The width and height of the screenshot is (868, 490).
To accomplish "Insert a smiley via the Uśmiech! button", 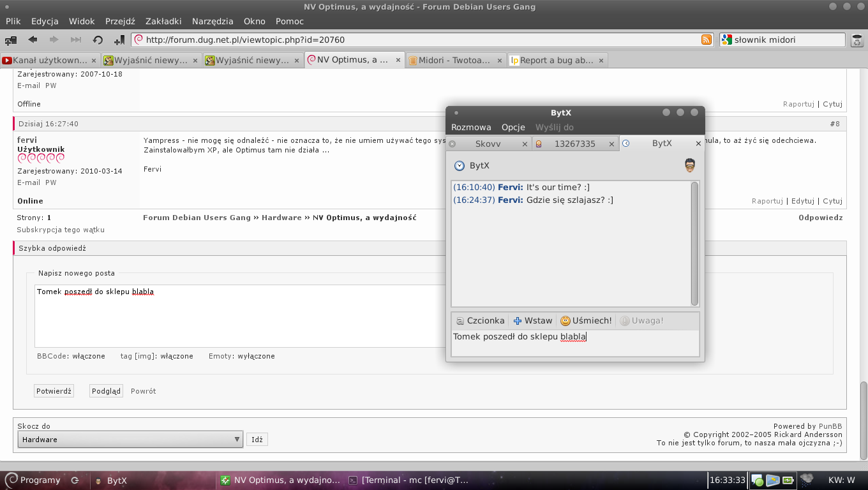I will pos(586,321).
